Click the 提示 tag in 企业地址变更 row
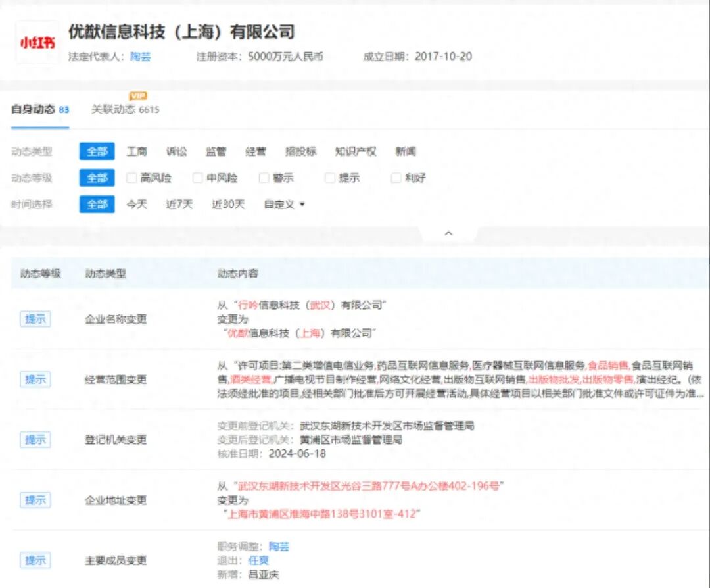The height and width of the screenshot is (588, 710). tap(35, 501)
